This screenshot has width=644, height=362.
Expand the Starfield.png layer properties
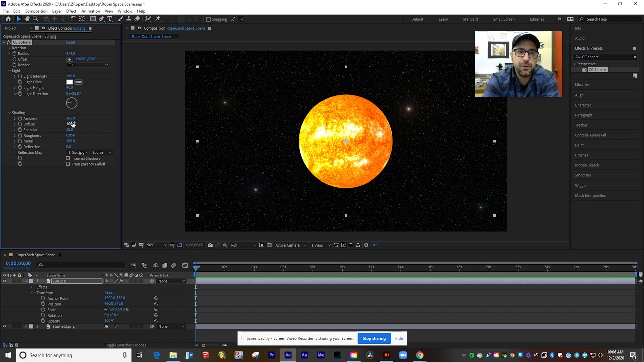(x=26, y=327)
